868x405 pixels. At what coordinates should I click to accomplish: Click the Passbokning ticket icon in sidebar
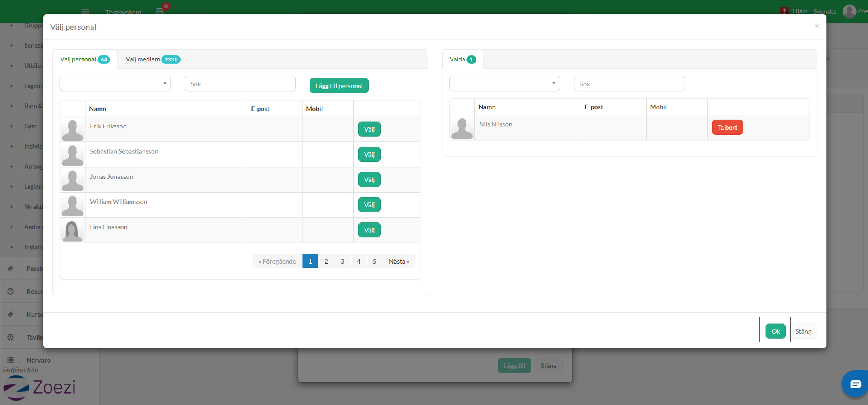tap(10, 269)
